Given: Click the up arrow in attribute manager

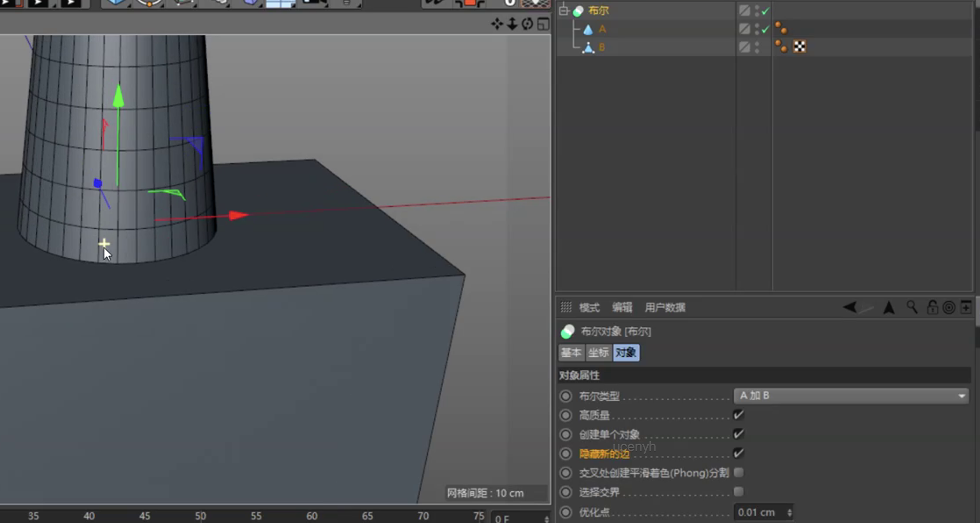Looking at the screenshot, I should (889, 308).
